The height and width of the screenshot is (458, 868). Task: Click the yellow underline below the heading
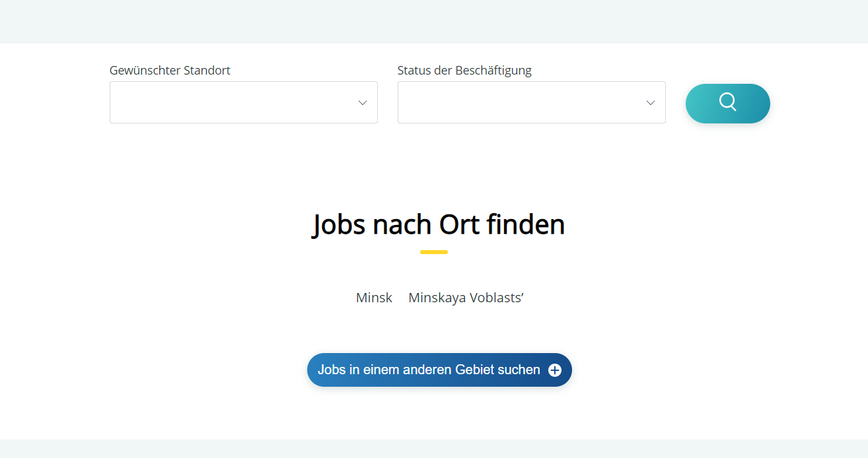point(434,252)
